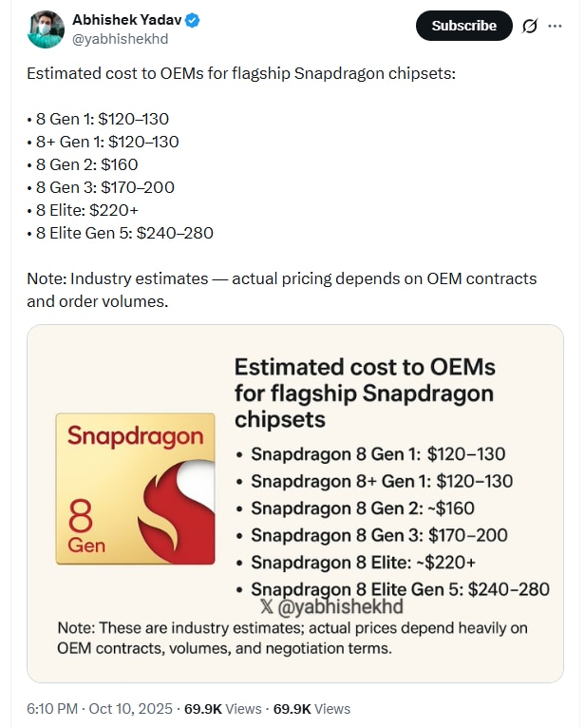585x728 pixels.
Task: Click 'Snapdragon 8 Gen 3: $170–200' in the image
Action: [x=380, y=535]
